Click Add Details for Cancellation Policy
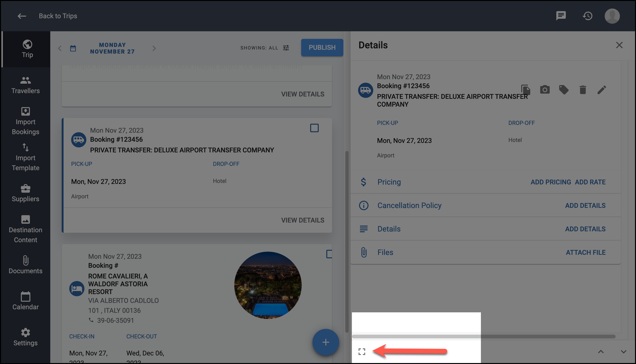This screenshot has height=364, width=636. click(585, 205)
